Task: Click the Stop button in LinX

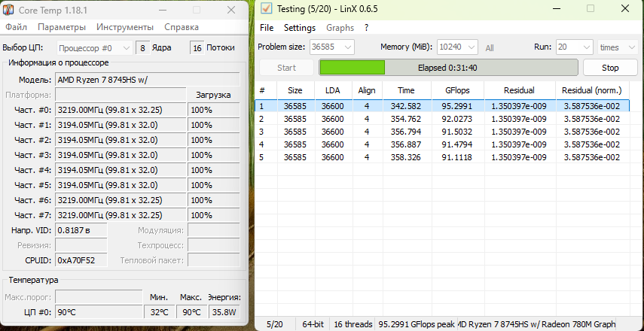Action: click(610, 68)
